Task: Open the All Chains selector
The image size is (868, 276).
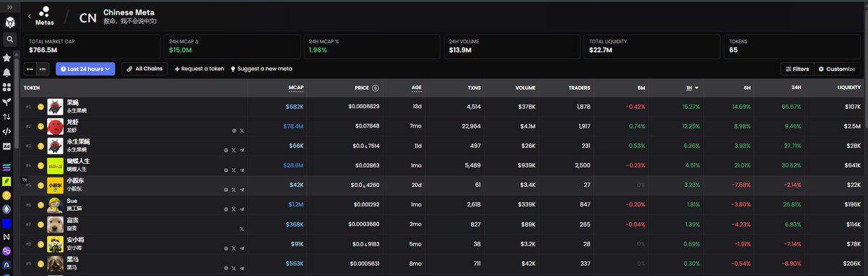Action: pos(145,69)
